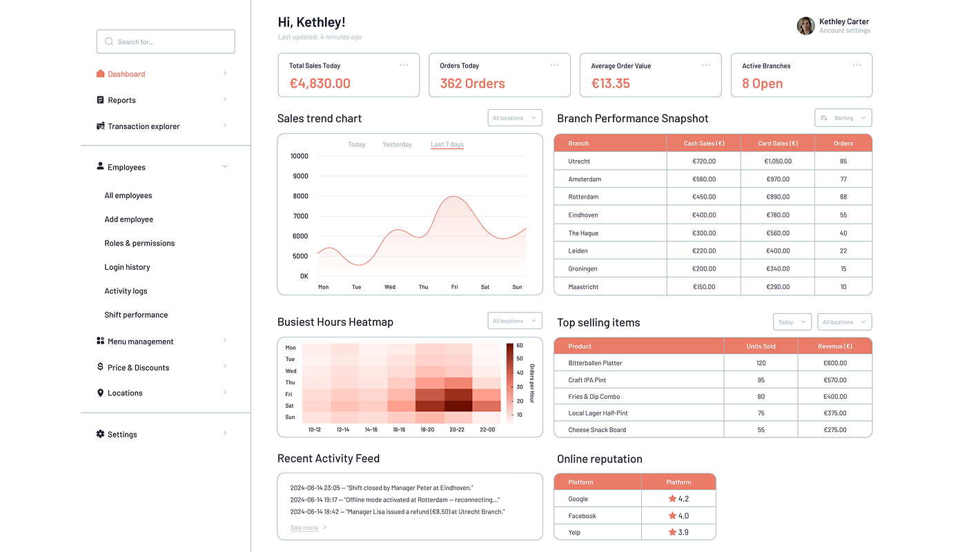Viewport: 980px width, 552px height.
Task: Click the Settings gear icon
Action: click(100, 434)
